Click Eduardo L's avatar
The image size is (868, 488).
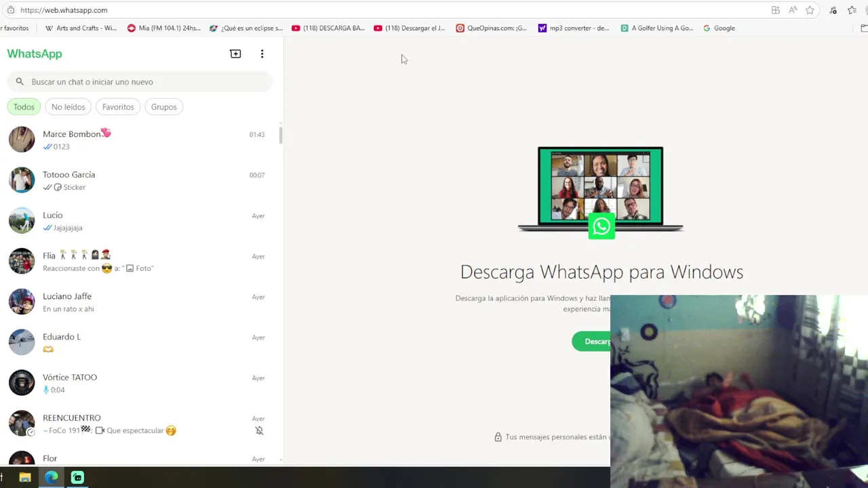(22, 343)
